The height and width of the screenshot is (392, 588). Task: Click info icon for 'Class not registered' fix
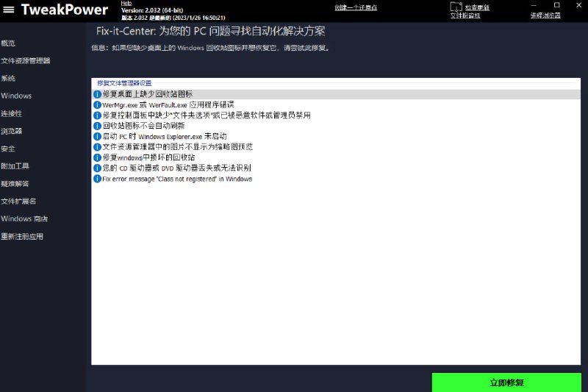97,179
